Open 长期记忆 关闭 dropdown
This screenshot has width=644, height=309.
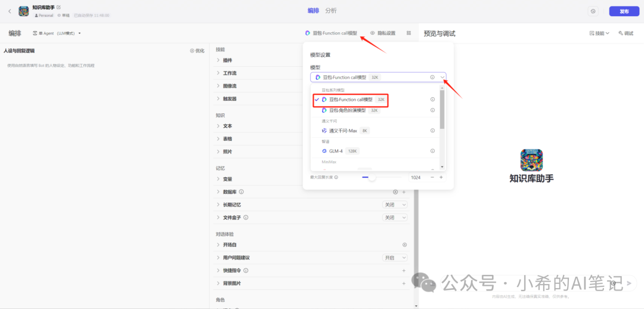395,205
